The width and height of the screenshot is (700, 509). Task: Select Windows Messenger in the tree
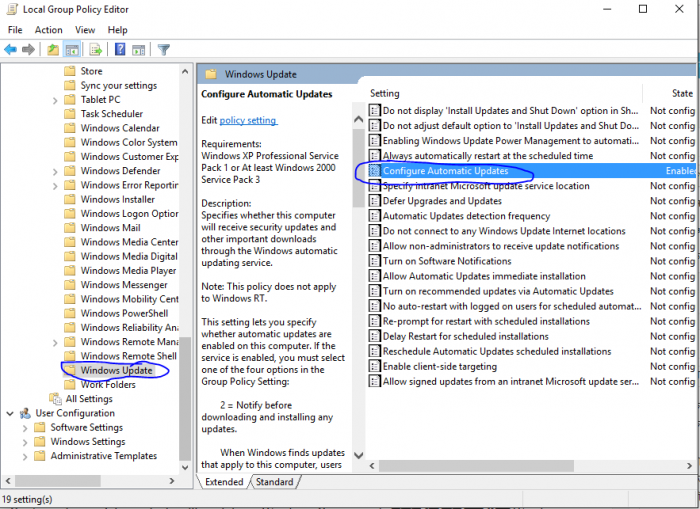pyautogui.click(x=124, y=285)
